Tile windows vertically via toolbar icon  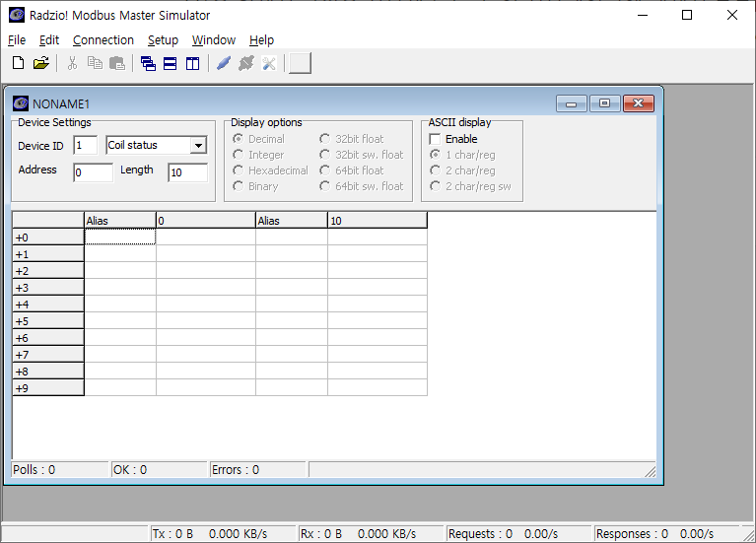coord(193,63)
